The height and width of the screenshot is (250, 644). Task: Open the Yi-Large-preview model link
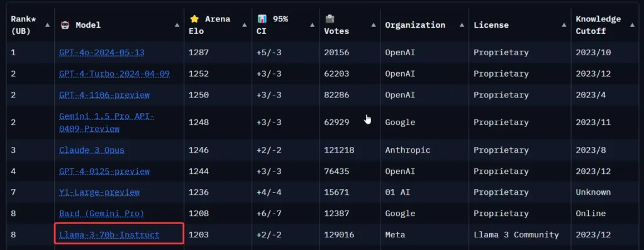pyautogui.click(x=99, y=192)
